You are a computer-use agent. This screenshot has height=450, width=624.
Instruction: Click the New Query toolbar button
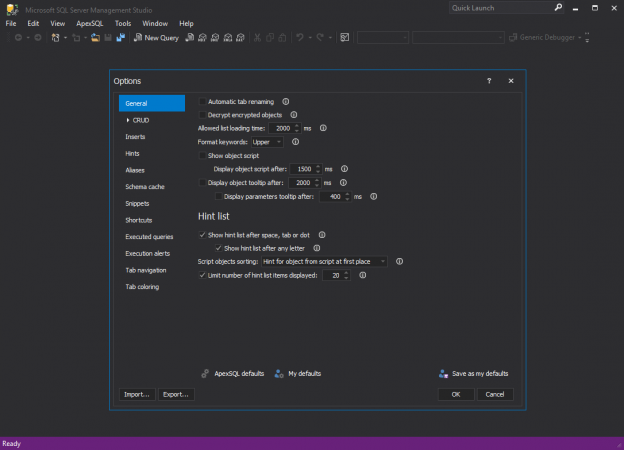[156, 37]
